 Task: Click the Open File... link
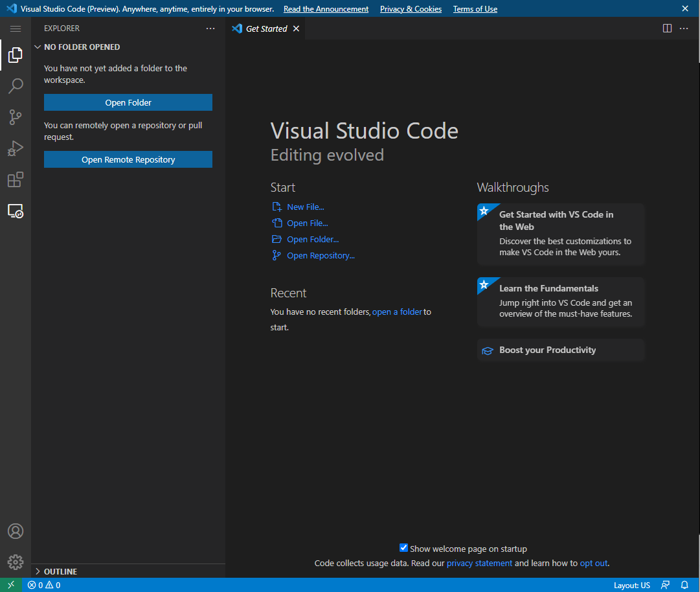point(307,223)
